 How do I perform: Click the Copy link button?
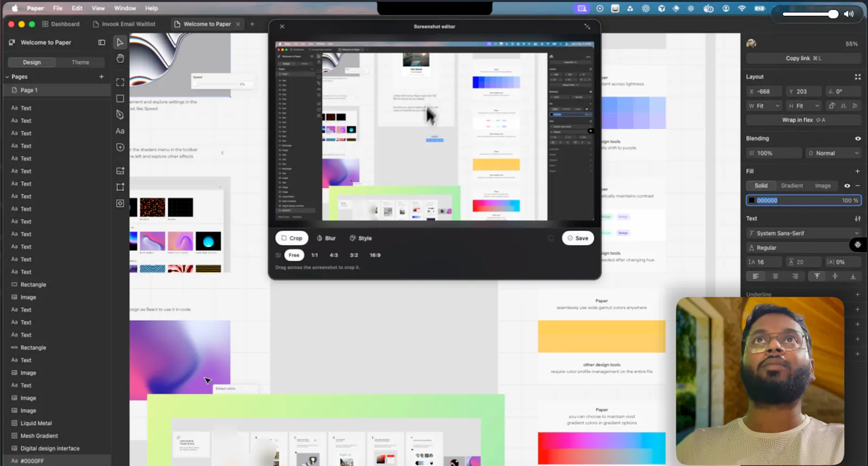pyautogui.click(x=803, y=59)
